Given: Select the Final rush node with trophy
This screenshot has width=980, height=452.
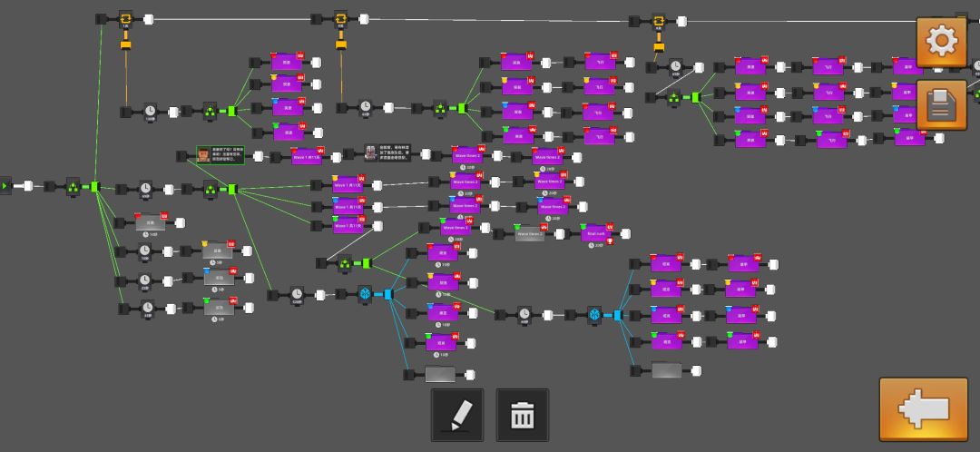Looking at the screenshot, I should point(596,234).
